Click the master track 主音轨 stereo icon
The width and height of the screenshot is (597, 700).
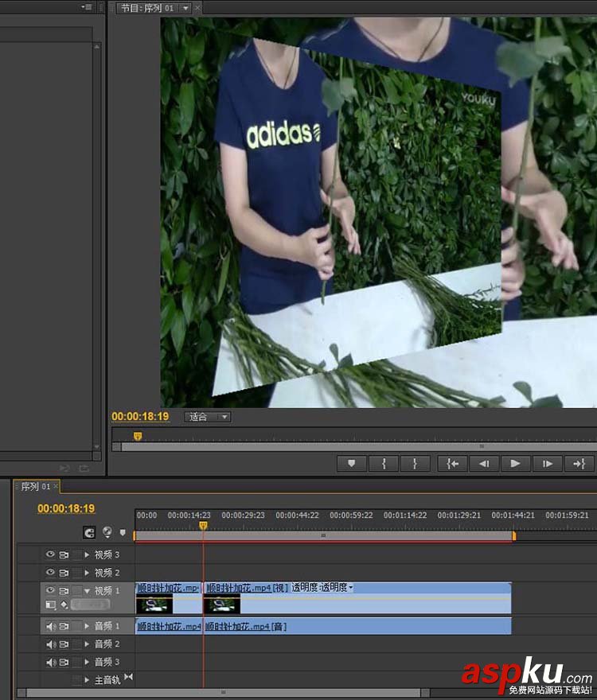pyautogui.click(x=128, y=677)
